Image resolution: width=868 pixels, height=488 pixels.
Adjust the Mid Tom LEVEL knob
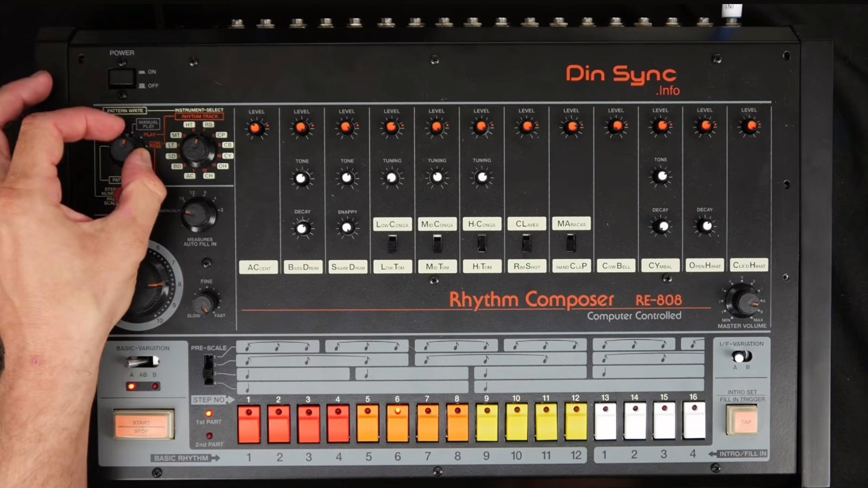coord(437,128)
